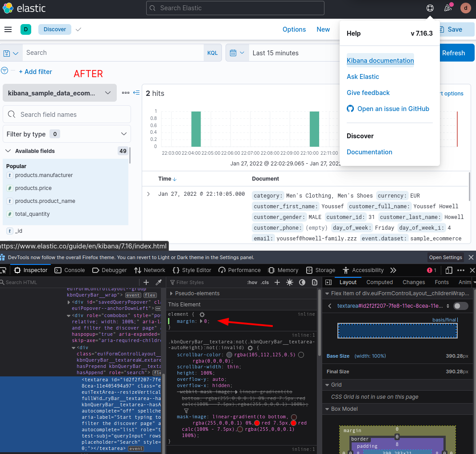Show more DevTools tools chevron
The image size is (476, 454).
tap(394, 270)
